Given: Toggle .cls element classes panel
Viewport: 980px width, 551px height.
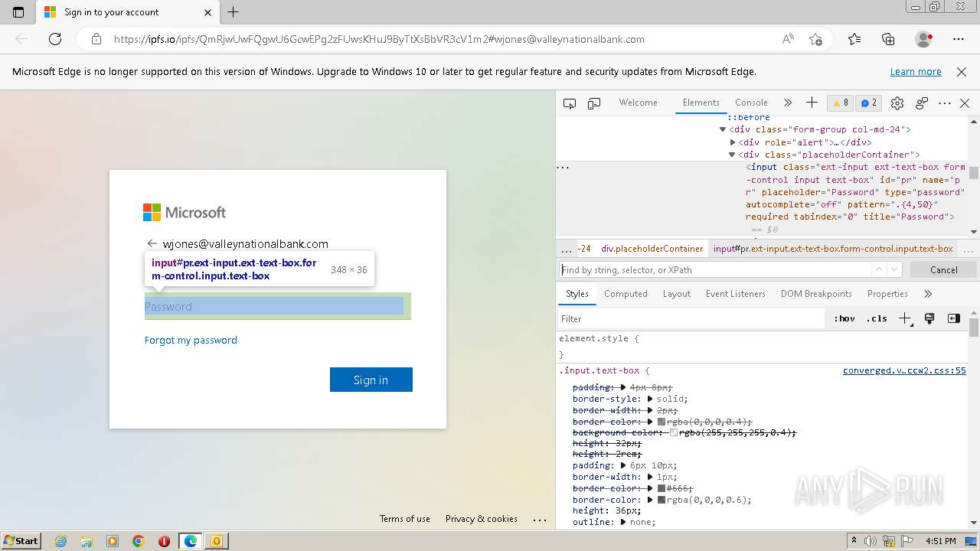Looking at the screenshot, I should pos(877,318).
